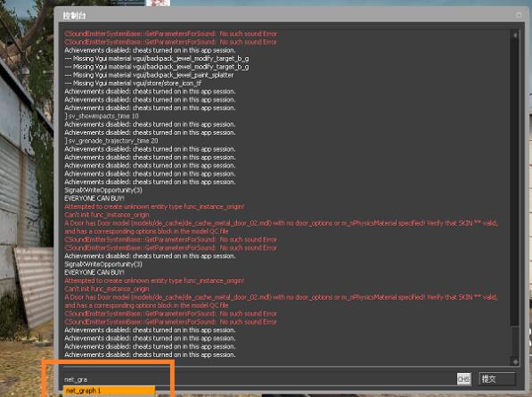Click the backpack_jewel_paint_splatter missing material line
Screen dimensions: 532x397
coord(149,75)
